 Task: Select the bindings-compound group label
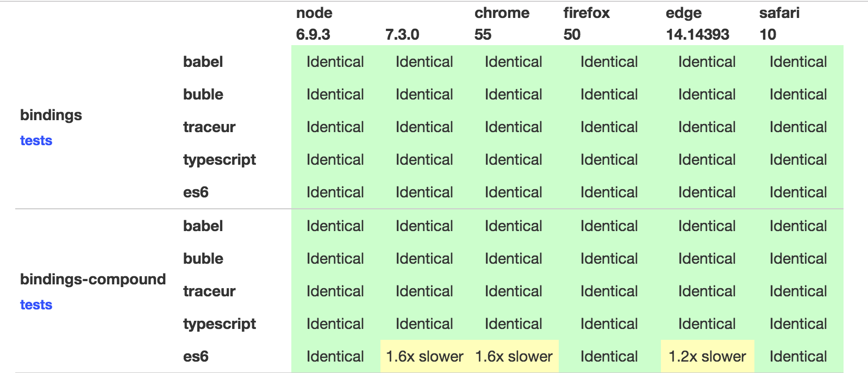coord(93,279)
